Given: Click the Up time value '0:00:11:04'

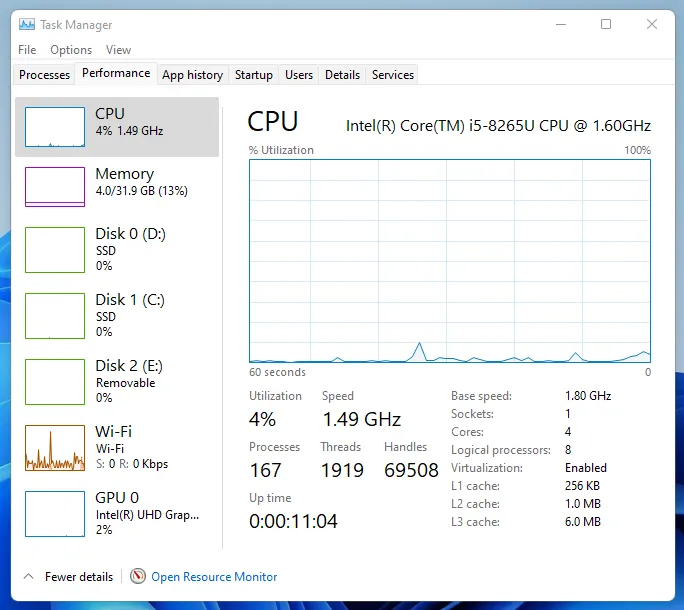Looking at the screenshot, I should pyautogui.click(x=293, y=521).
